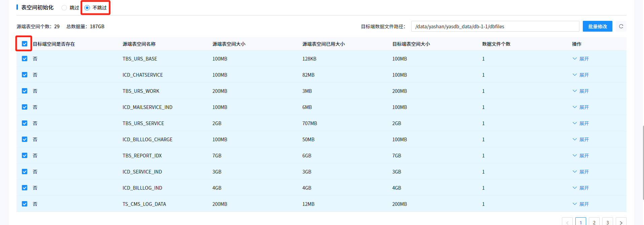The width and height of the screenshot is (644, 225).
Task: Expand the TBS_URS_SERVICE row with 展开
Action: coord(581,123)
